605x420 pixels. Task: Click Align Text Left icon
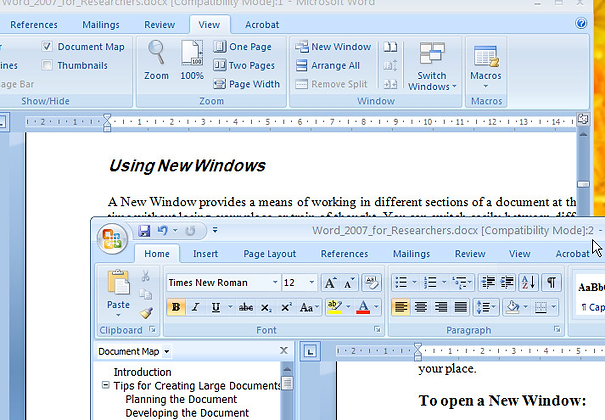(x=401, y=307)
